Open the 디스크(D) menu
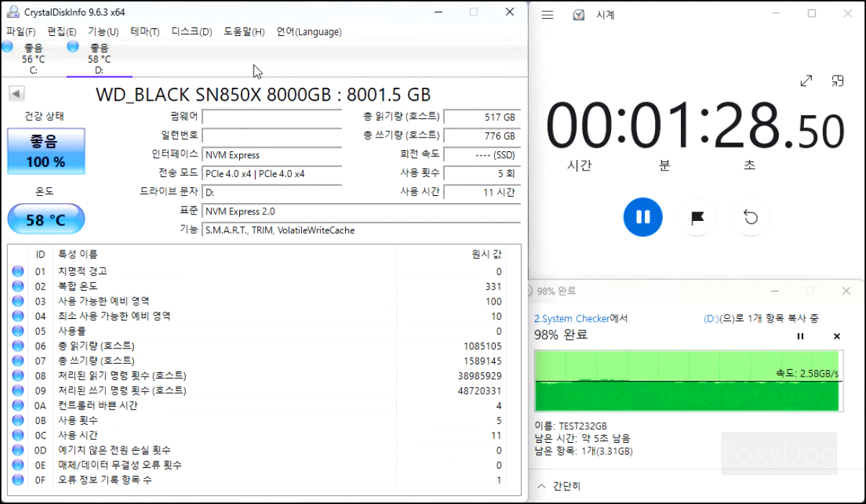Viewport: 866px width, 504px height. click(192, 32)
